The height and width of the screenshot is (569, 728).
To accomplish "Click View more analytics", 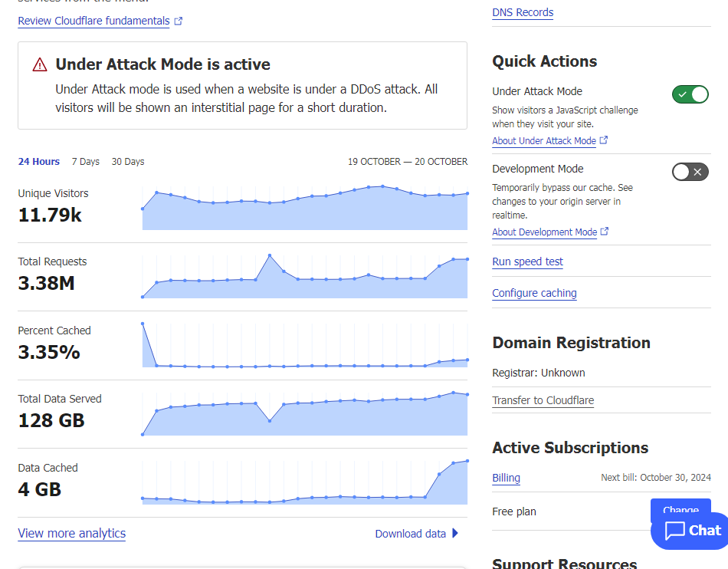I will pyautogui.click(x=72, y=533).
